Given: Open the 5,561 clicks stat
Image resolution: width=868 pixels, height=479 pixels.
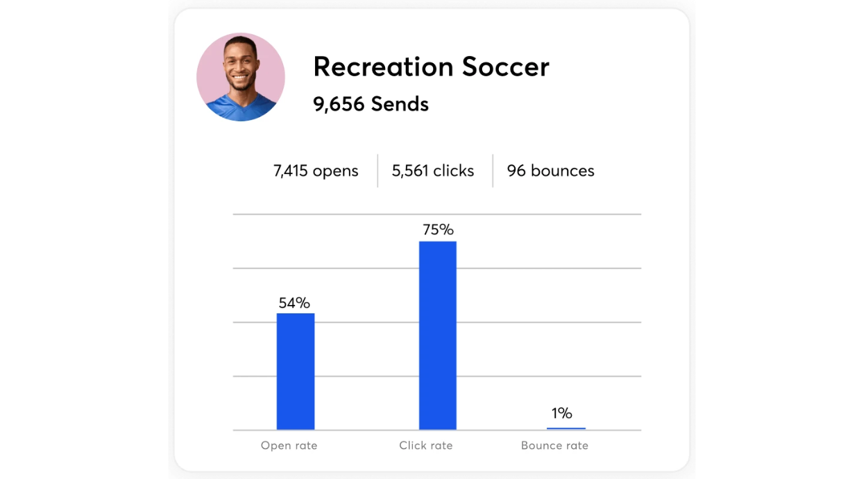Looking at the screenshot, I should [433, 171].
